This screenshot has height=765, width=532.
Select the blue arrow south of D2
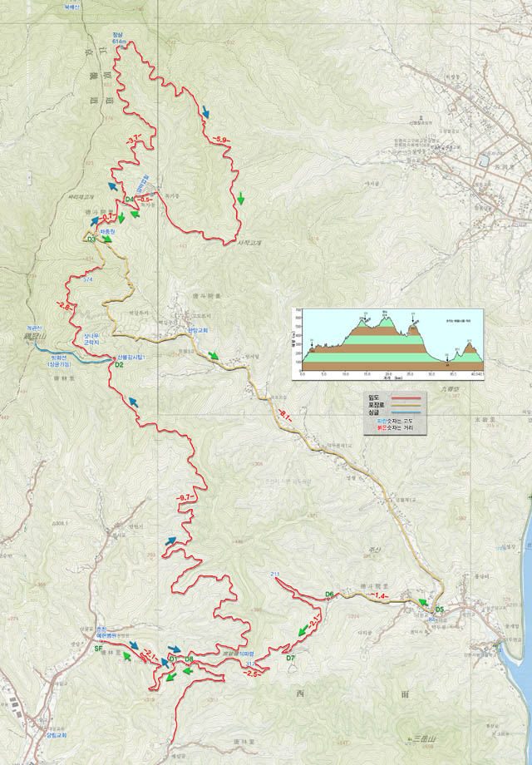(131, 402)
